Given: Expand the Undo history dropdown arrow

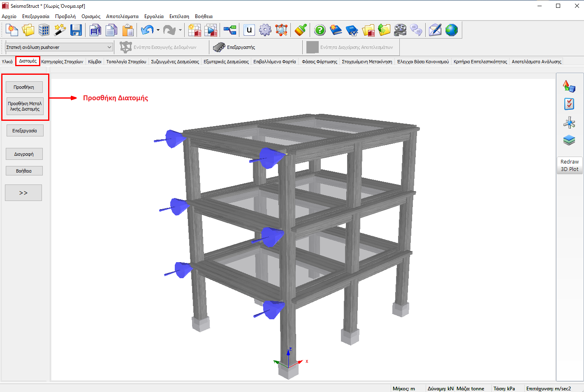Looking at the screenshot, I should (x=158, y=30).
